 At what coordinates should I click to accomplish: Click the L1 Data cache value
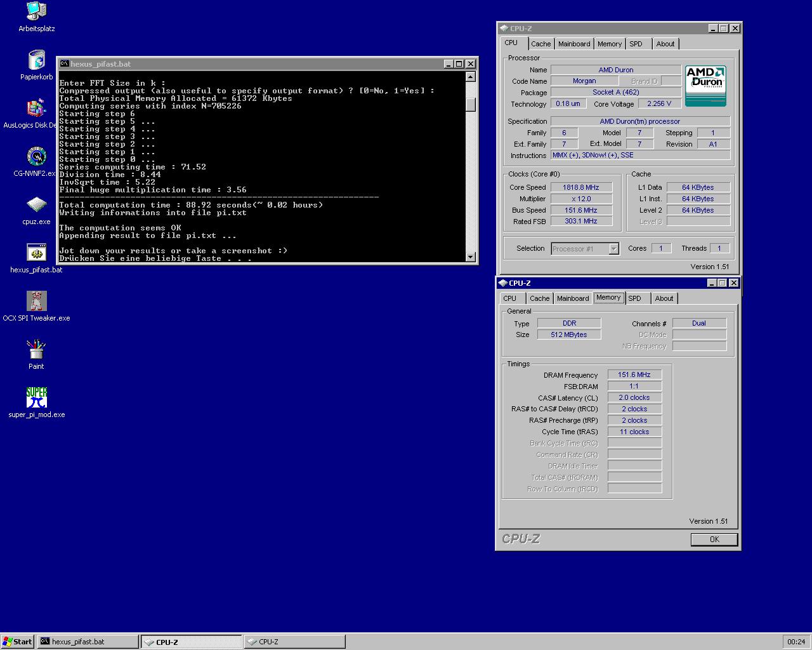pos(698,187)
